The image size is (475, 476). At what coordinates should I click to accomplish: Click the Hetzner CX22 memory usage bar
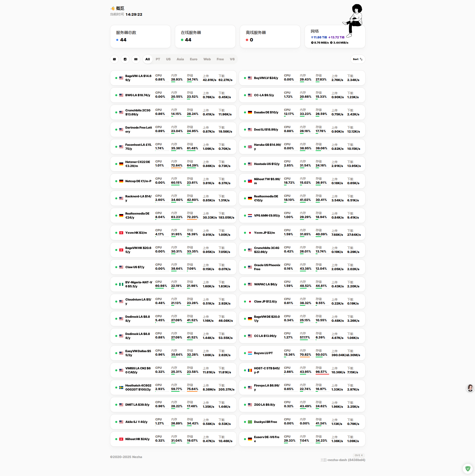click(x=178, y=168)
